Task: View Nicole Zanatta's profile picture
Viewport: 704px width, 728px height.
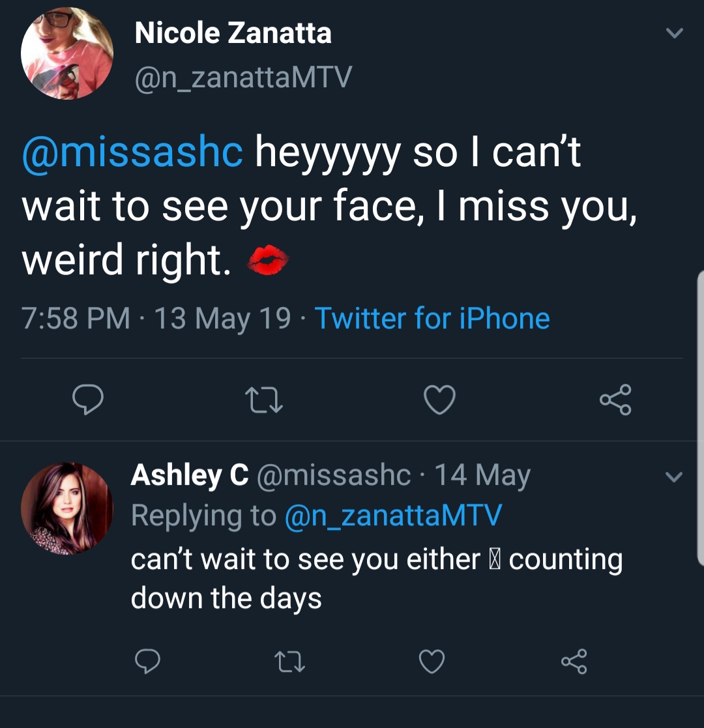Action: [67, 53]
